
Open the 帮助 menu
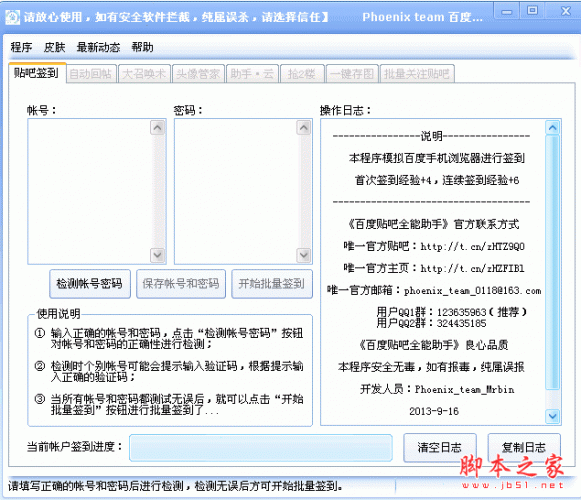click(x=142, y=47)
